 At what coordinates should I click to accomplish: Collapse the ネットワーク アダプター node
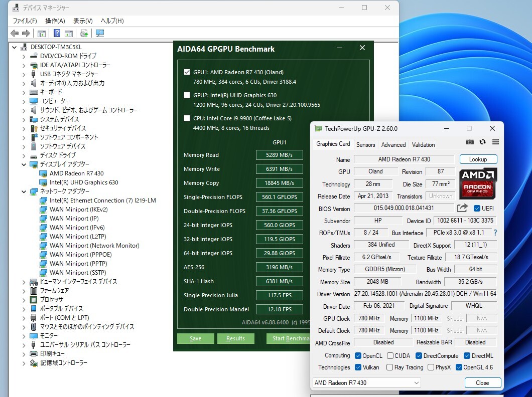(x=24, y=191)
